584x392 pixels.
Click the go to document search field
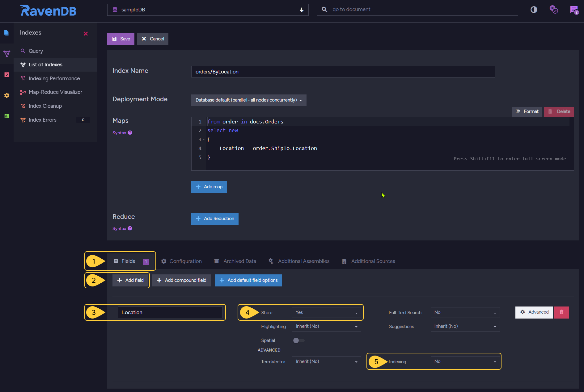tap(417, 10)
